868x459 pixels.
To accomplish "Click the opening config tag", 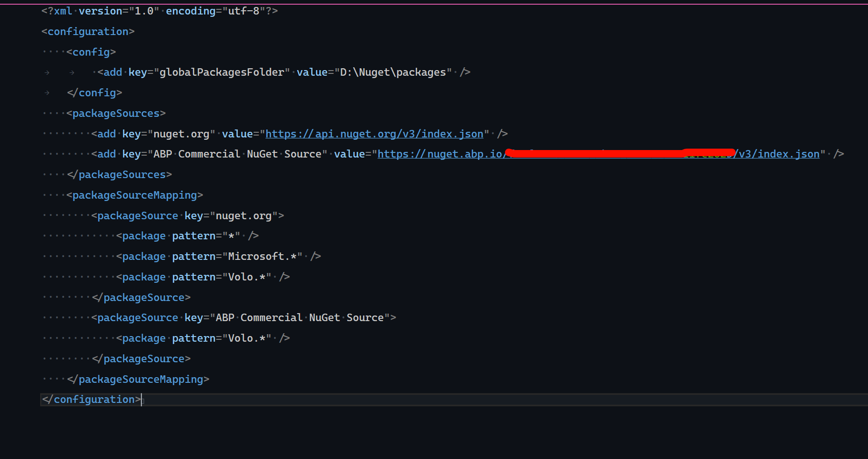I will [x=91, y=52].
